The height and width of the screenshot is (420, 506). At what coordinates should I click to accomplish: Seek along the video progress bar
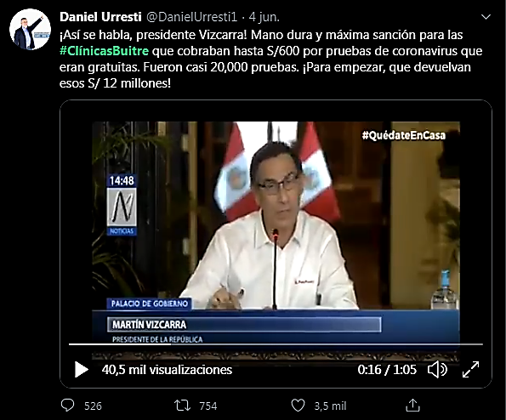coord(276,344)
